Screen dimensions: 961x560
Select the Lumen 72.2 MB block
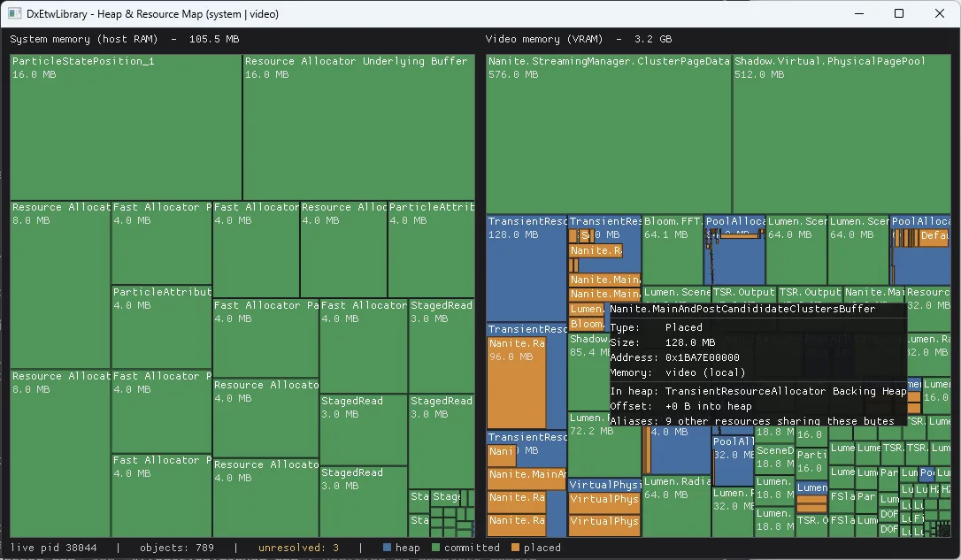[604, 445]
